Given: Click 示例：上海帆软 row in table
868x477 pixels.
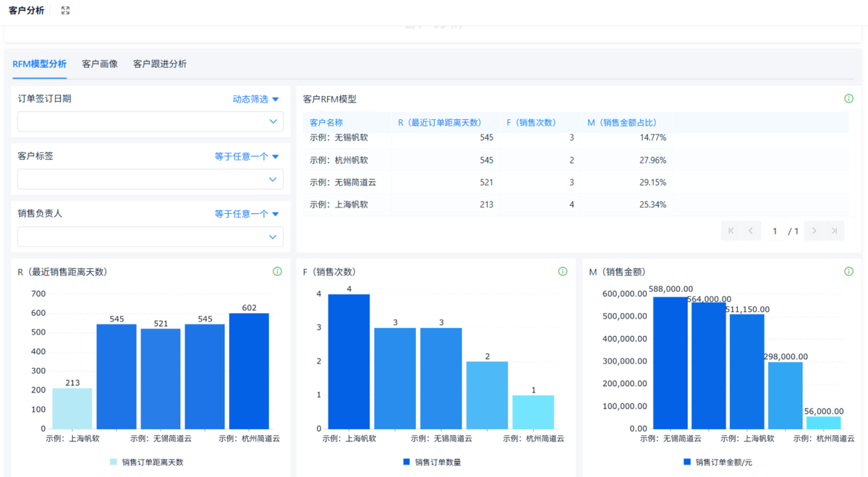Looking at the screenshot, I should pyautogui.click(x=339, y=205).
